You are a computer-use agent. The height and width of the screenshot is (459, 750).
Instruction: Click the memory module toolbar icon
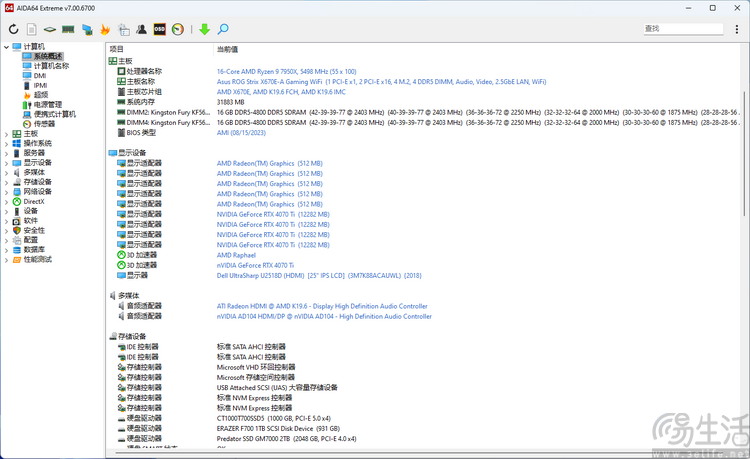68,30
